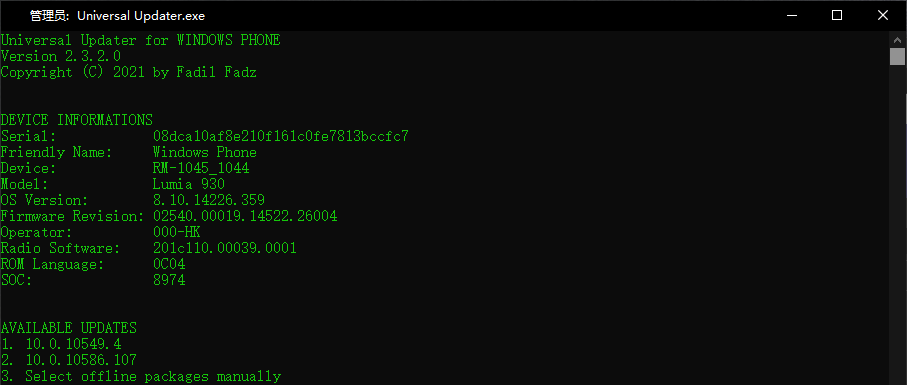Click the operator value 000-HK
The image size is (907, 385).
tap(177, 232)
